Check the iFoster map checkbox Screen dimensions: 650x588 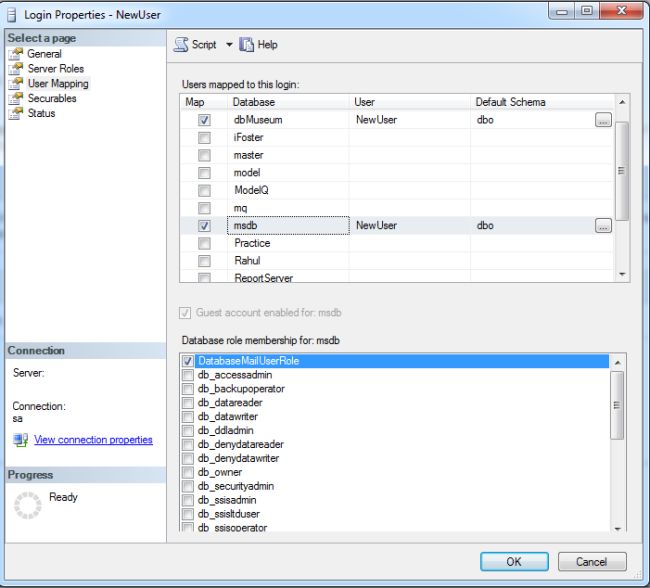(x=204, y=137)
